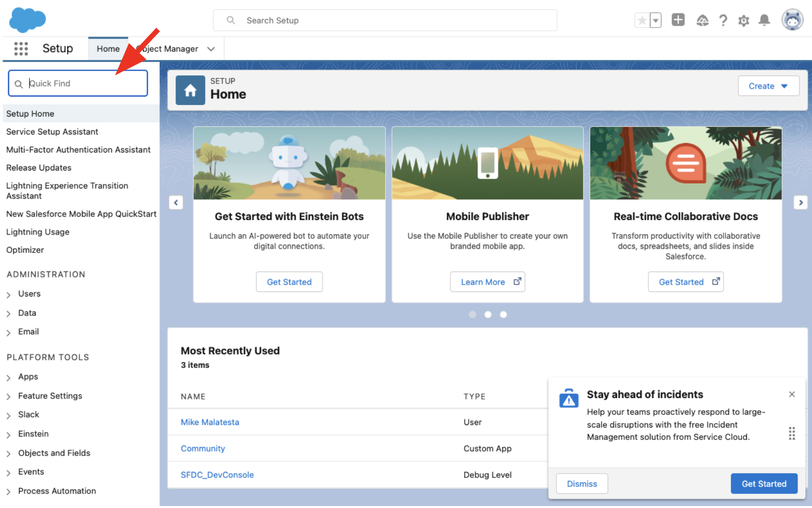This screenshot has width=812, height=508.
Task: Click Get Started in incidents popup
Action: (764, 483)
